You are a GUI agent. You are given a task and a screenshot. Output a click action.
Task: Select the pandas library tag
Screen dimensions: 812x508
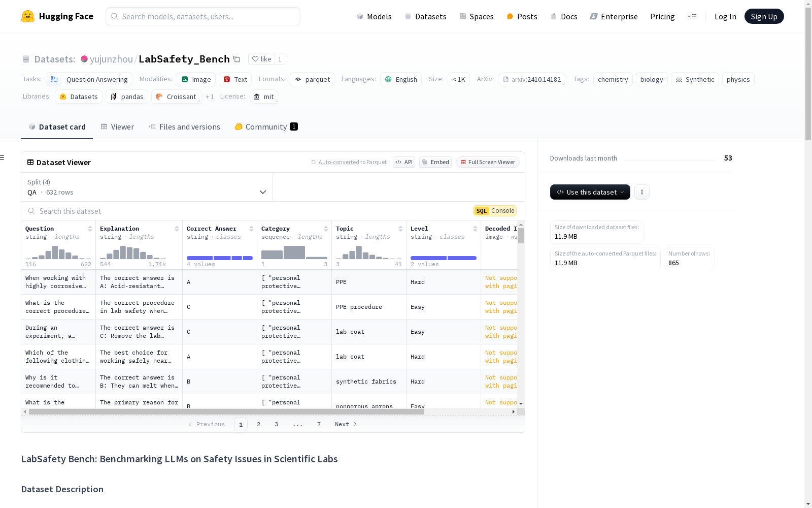(x=127, y=97)
